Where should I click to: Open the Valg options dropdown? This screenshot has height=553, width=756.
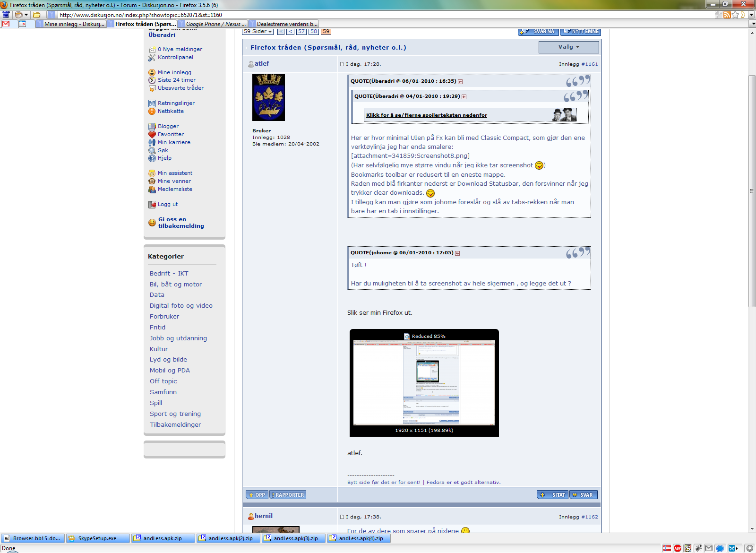point(568,47)
